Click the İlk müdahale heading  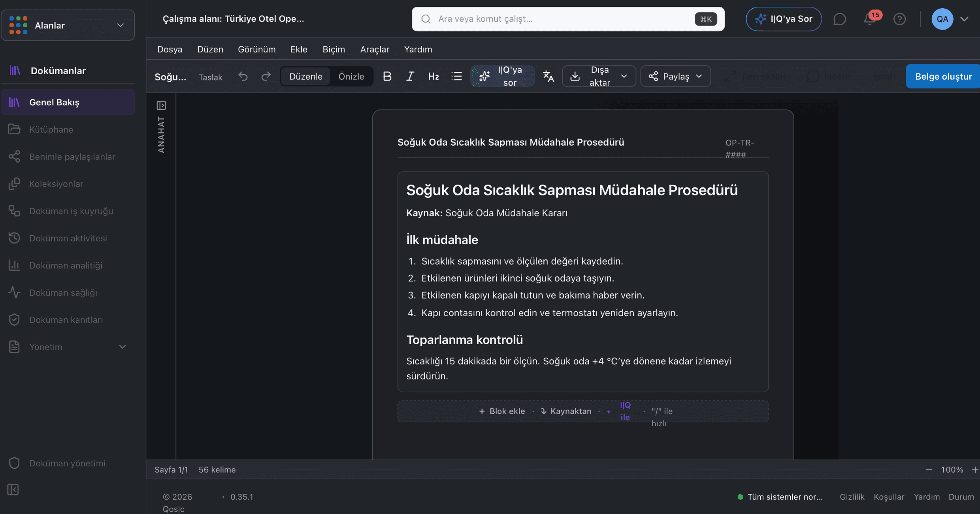(x=442, y=240)
